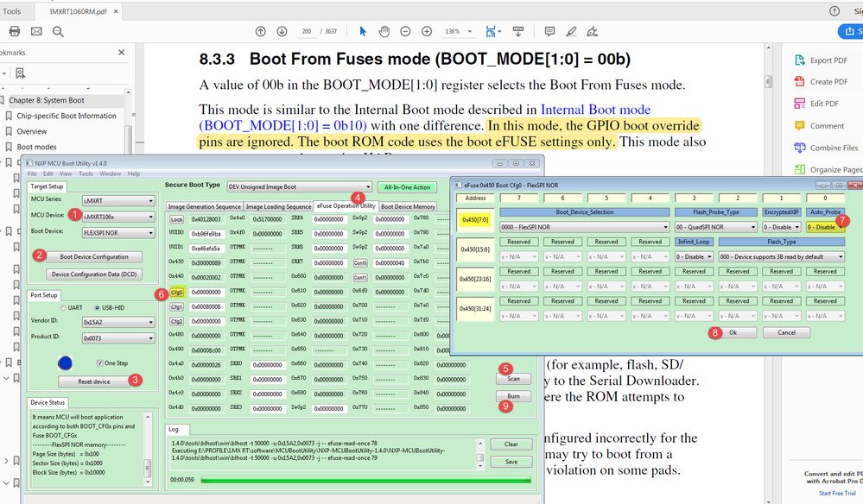The height and width of the screenshot is (504, 863).
Task: Open the Product ID dropdown
Action: tap(118, 338)
